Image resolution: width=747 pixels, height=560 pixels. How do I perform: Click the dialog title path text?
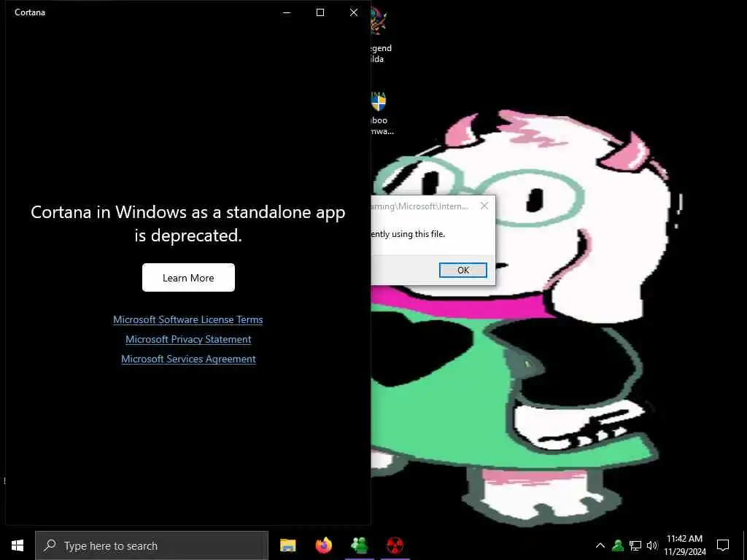(419, 206)
